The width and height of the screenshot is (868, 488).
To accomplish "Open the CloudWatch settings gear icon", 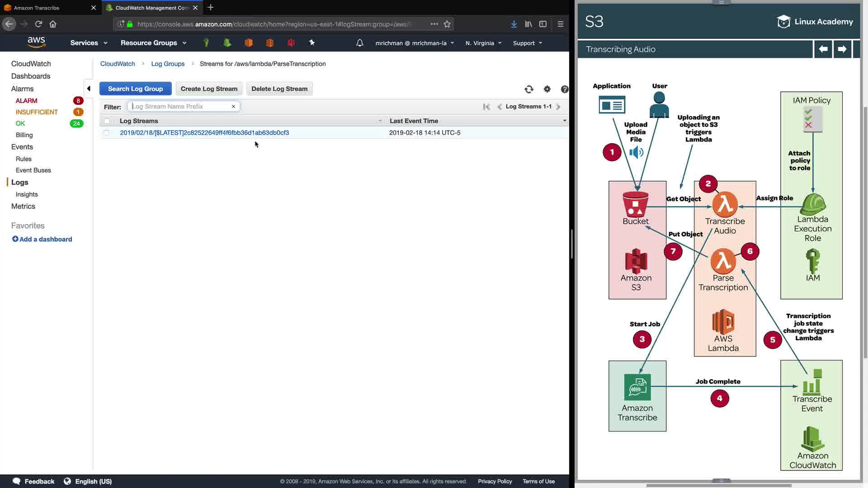I will 547,89.
